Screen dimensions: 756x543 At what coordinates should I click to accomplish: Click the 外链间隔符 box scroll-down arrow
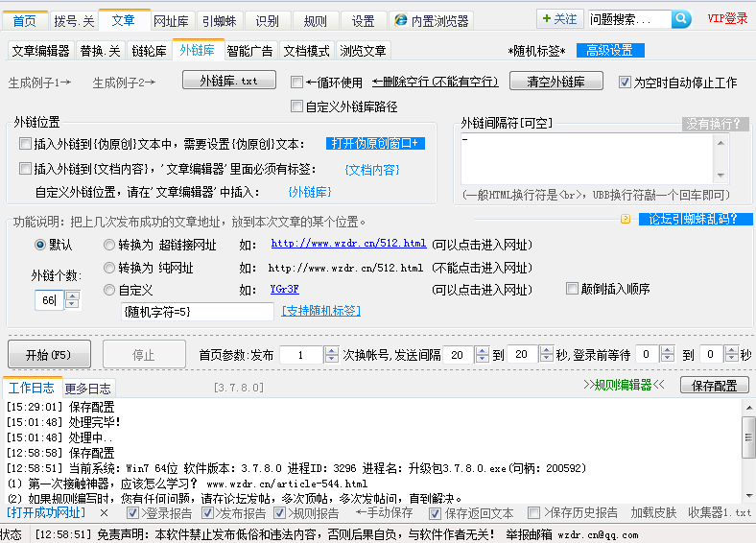point(721,176)
